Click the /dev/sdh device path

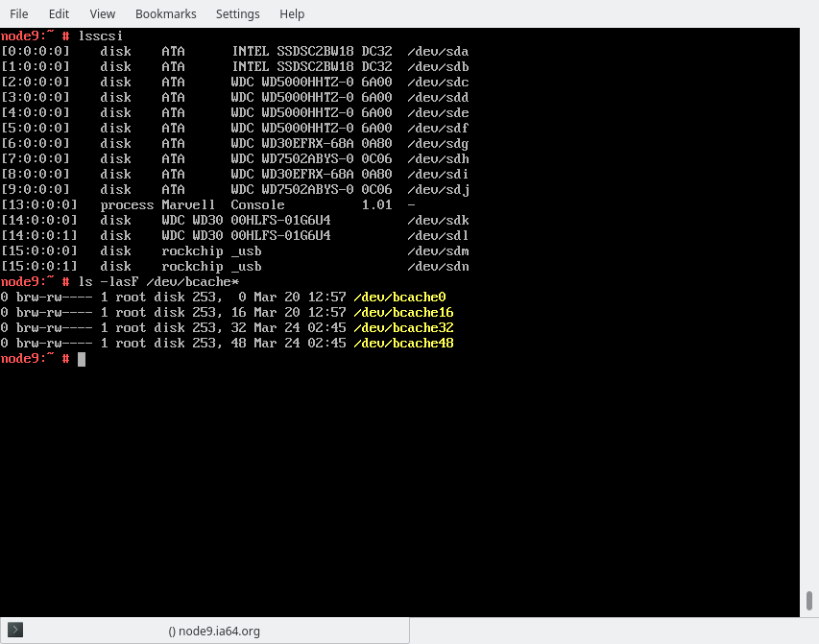[x=438, y=158]
